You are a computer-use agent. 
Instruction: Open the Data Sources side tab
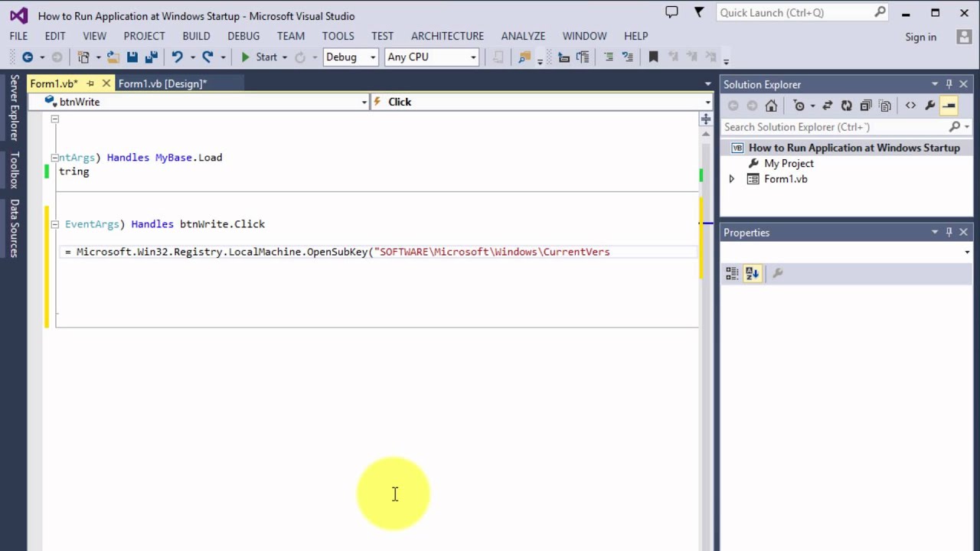click(x=14, y=228)
